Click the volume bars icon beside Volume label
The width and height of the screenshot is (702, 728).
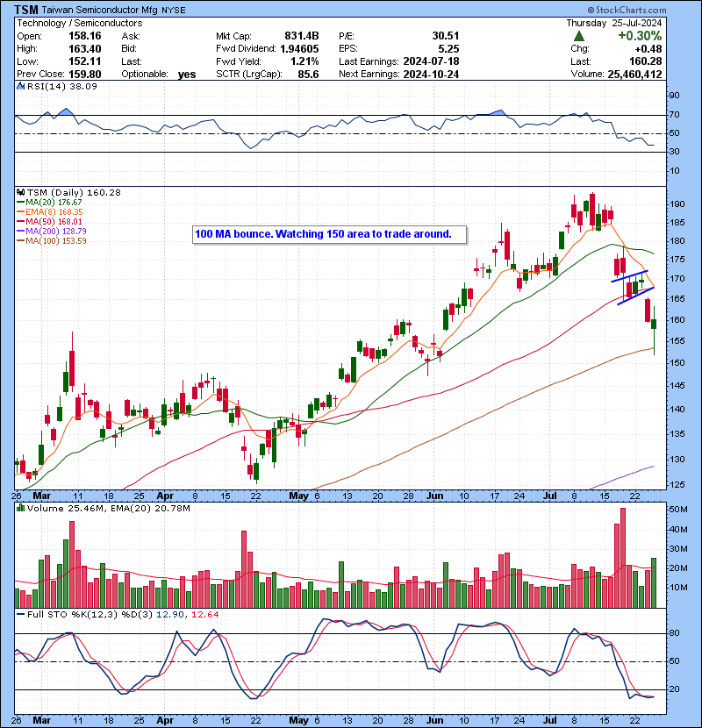tap(20, 508)
